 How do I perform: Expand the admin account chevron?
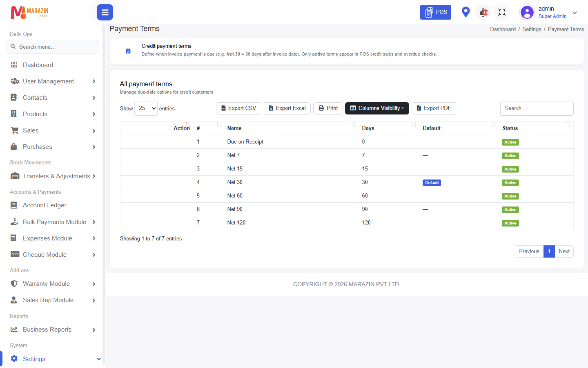(575, 13)
